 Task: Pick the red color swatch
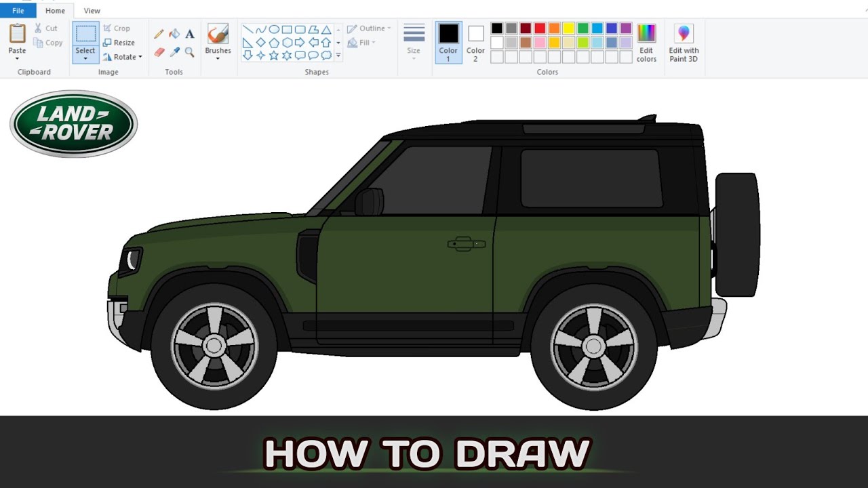click(540, 28)
